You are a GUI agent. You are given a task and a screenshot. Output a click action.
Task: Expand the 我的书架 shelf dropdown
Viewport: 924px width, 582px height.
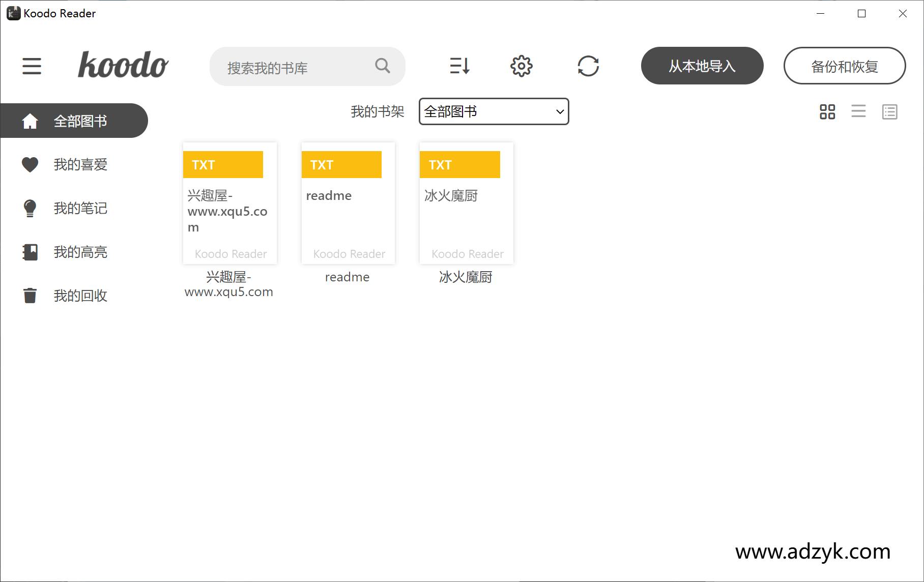[x=494, y=111]
